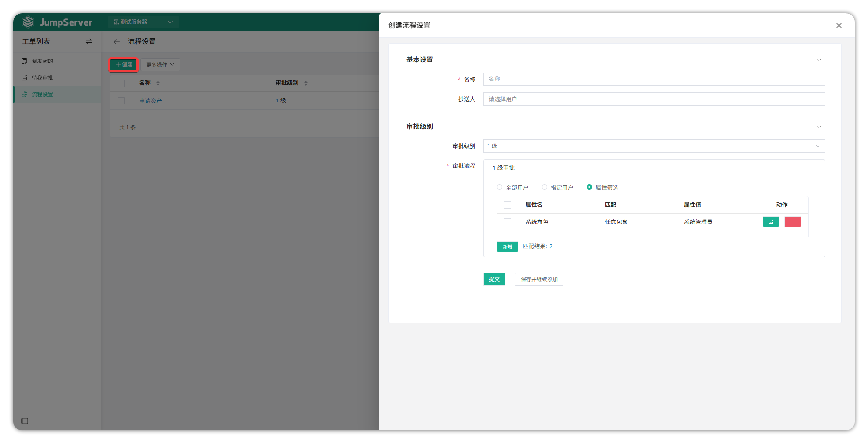This screenshot has height=439, width=868.
Task: Click the JumpServer logo icon
Action: (28, 22)
